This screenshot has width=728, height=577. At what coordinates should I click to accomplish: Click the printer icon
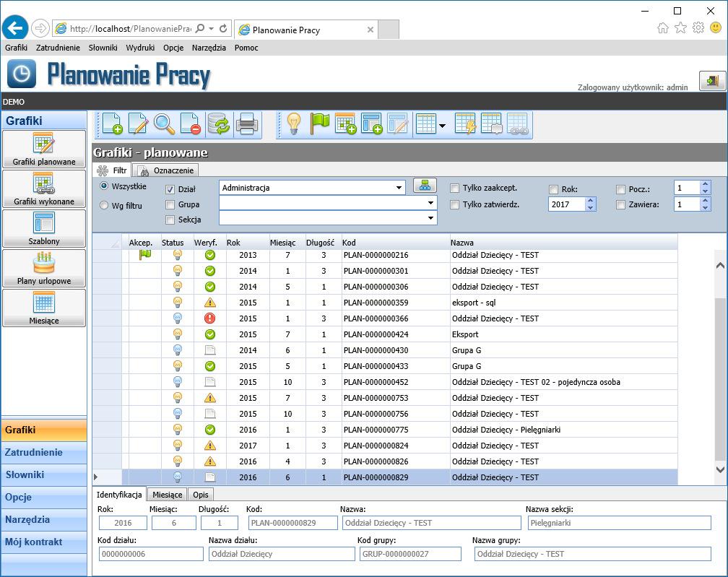click(x=247, y=124)
